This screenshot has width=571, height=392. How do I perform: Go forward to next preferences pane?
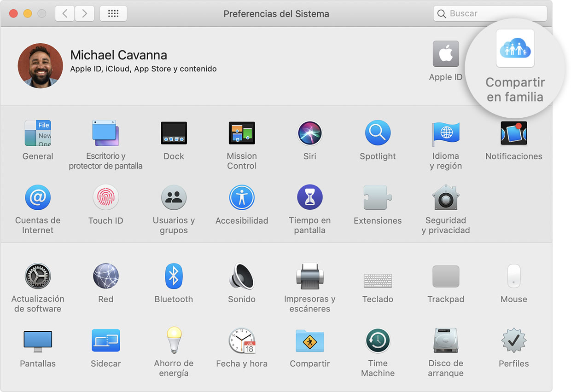[84, 13]
